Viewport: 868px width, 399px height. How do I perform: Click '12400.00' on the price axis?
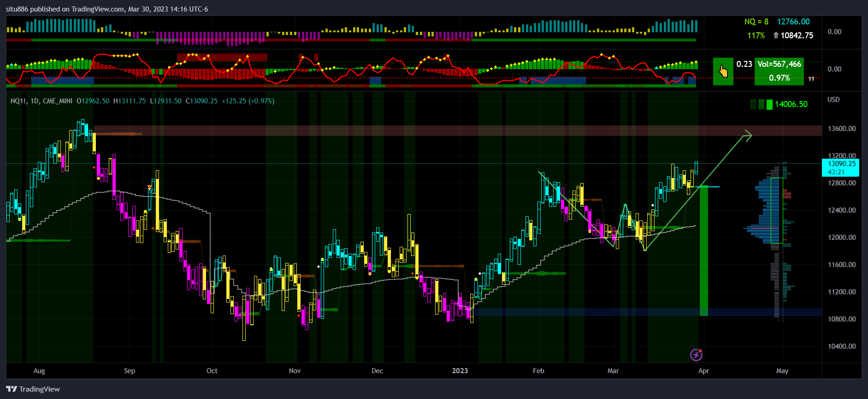click(x=842, y=210)
